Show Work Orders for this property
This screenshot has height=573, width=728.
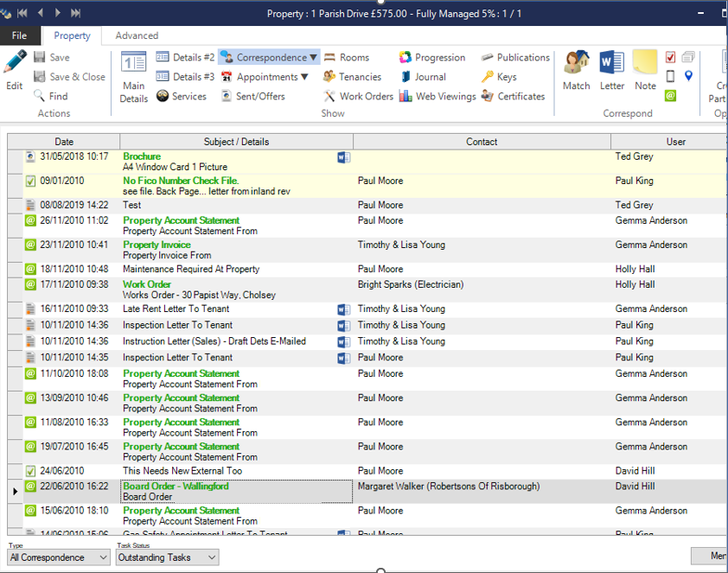tap(358, 96)
